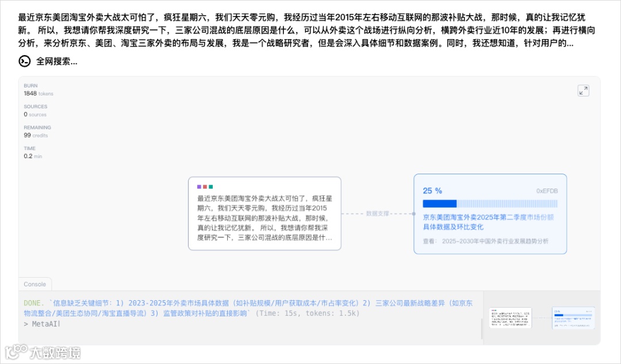The height and width of the screenshot is (364, 621).
Task: Click the SOURCES 0 sources stat
Action: click(x=35, y=110)
